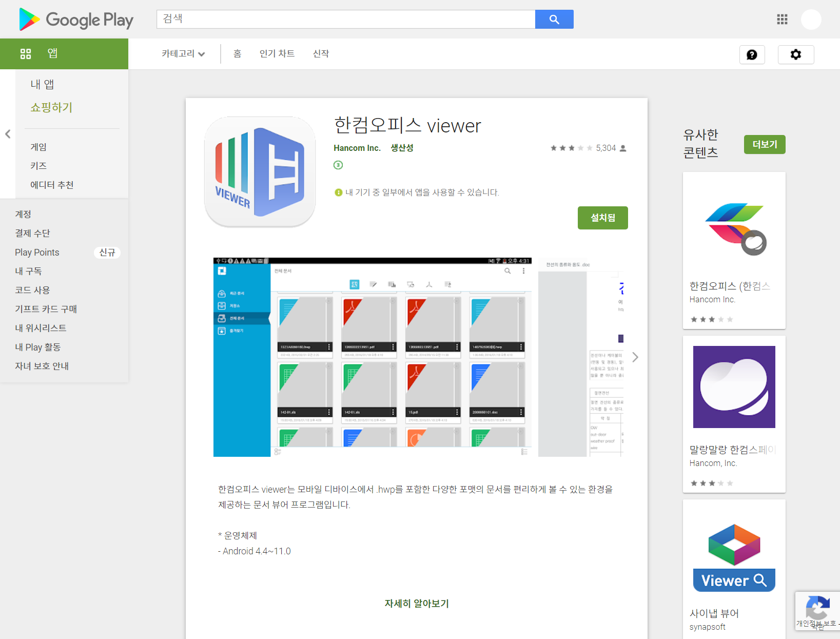Show next screenshot with right chevron
The image size is (840, 639).
point(635,357)
